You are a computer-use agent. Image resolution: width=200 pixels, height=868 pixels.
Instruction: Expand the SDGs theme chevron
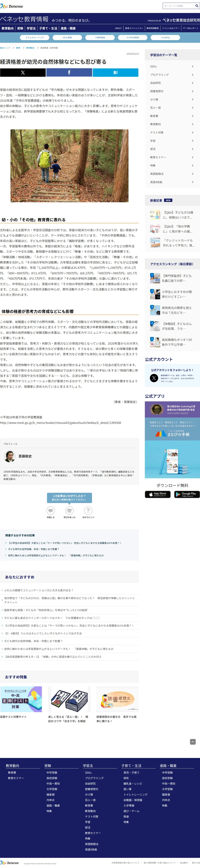(192, 66)
